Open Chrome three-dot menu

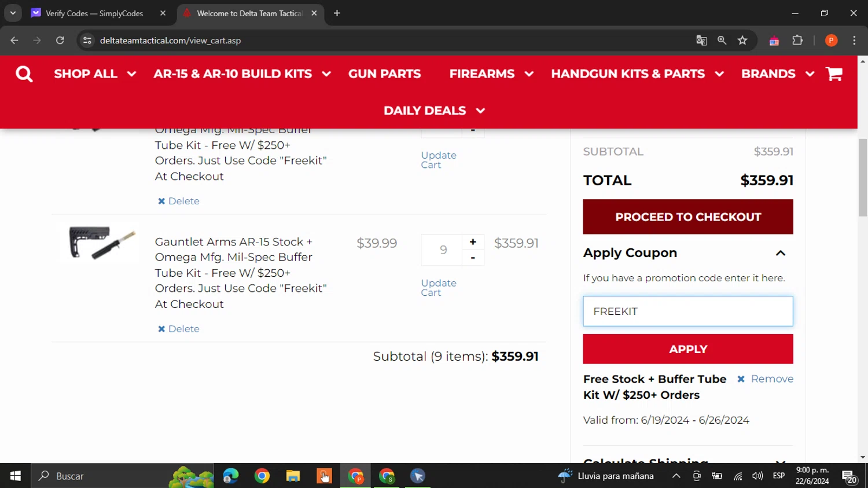click(854, 41)
